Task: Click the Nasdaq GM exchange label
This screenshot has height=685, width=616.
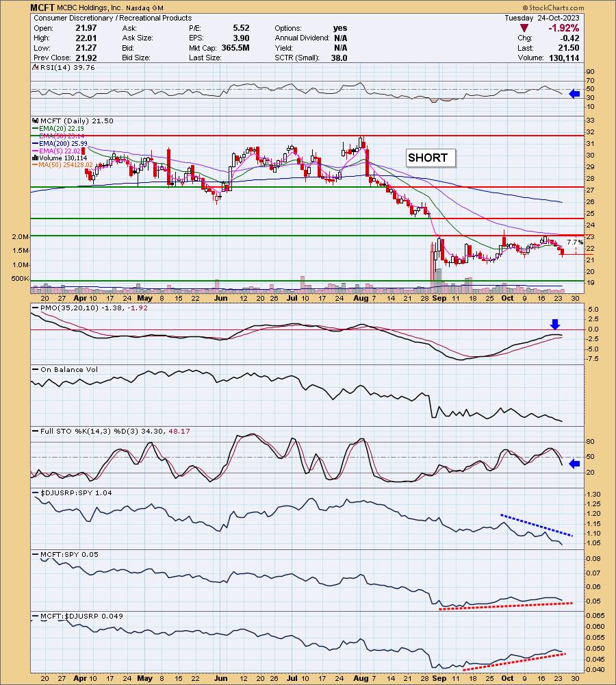Action: (x=144, y=8)
